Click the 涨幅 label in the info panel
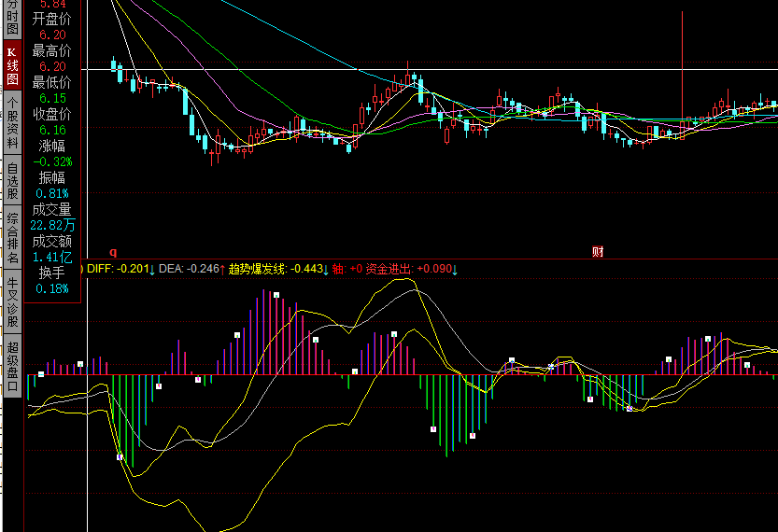This screenshot has width=778, height=532. tap(52, 146)
